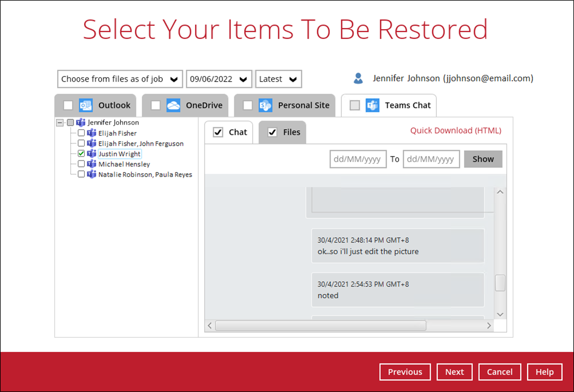Switch to the Files tab

coord(282,132)
